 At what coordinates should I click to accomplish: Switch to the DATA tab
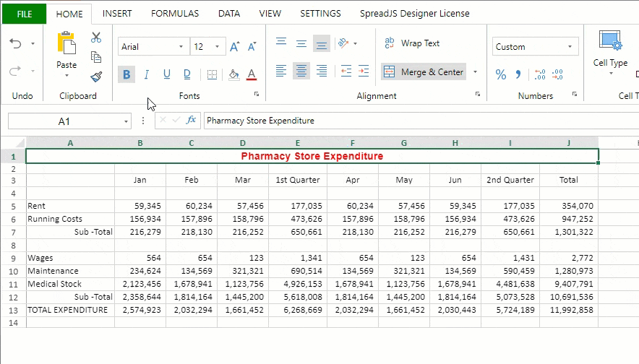(229, 14)
